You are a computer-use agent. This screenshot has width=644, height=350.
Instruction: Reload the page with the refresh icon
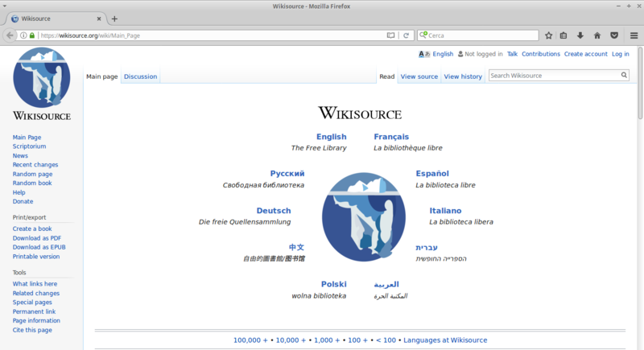click(x=406, y=35)
